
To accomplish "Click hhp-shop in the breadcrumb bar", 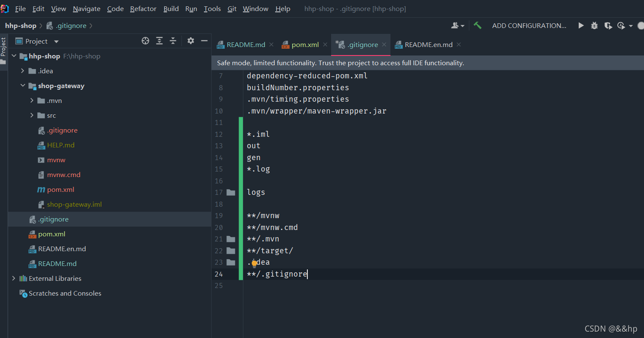I will click(20, 25).
